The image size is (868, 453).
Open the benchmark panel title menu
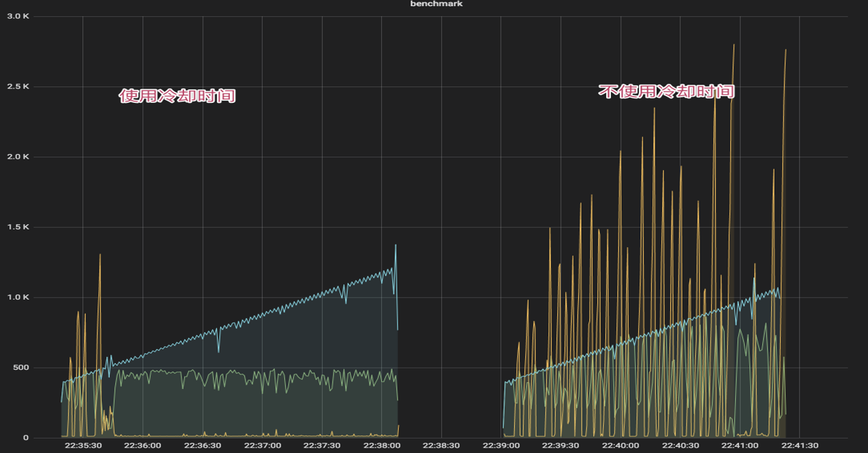pyautogui.click(x=436, y=4)
